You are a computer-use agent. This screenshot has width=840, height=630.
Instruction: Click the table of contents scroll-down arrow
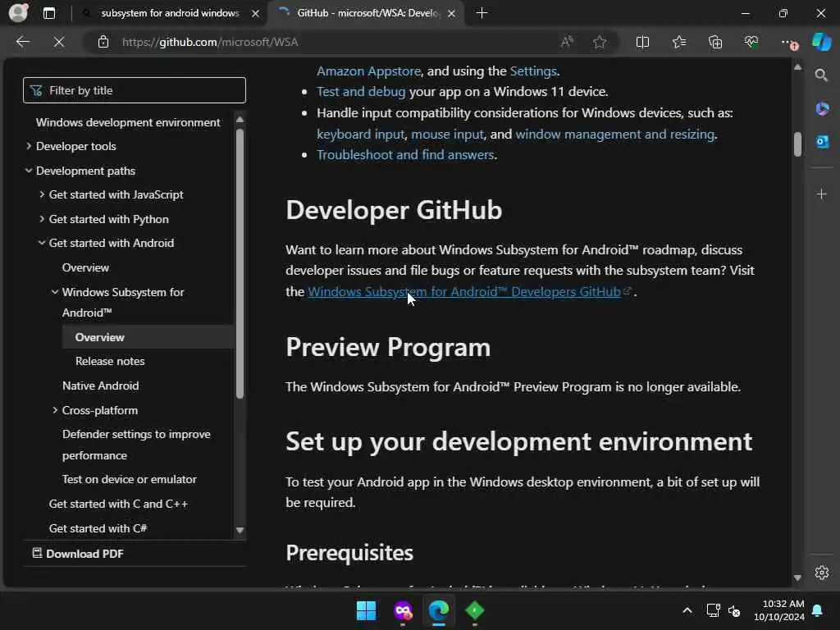click(240, 531)
